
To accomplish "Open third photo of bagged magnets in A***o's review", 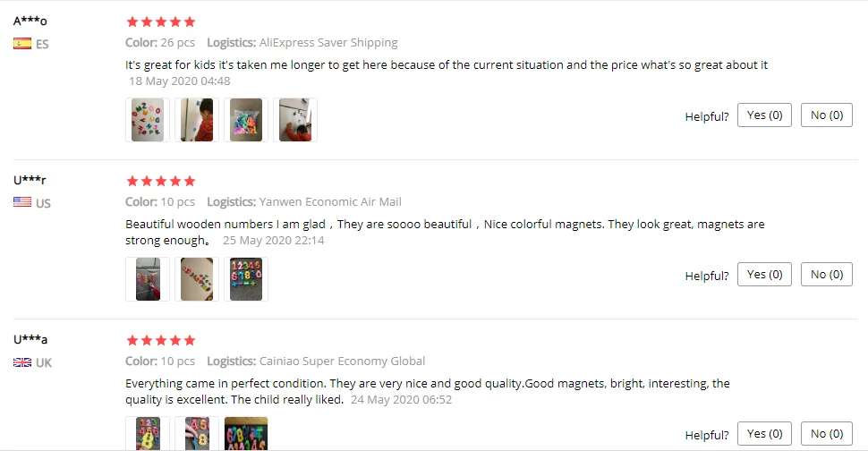I will click(246, 120).
